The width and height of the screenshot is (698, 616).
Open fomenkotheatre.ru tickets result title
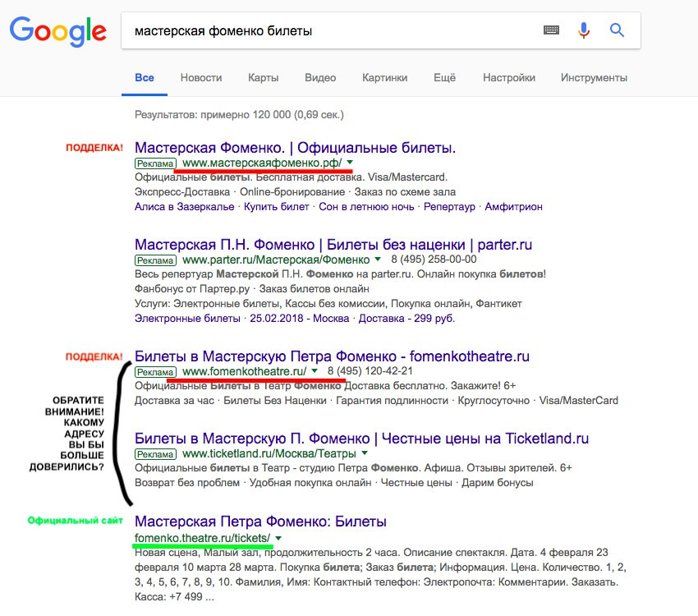pyautogui.click(x=332, y=356)
